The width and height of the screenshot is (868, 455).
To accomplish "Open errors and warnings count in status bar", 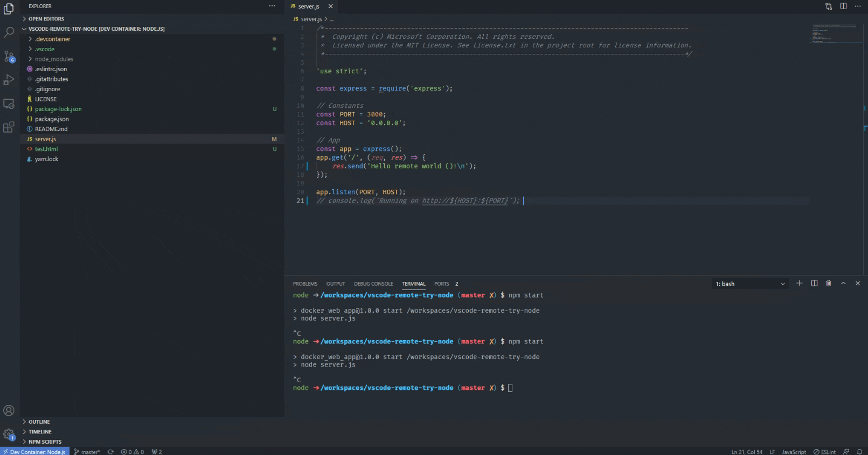I will pos(133,452).
